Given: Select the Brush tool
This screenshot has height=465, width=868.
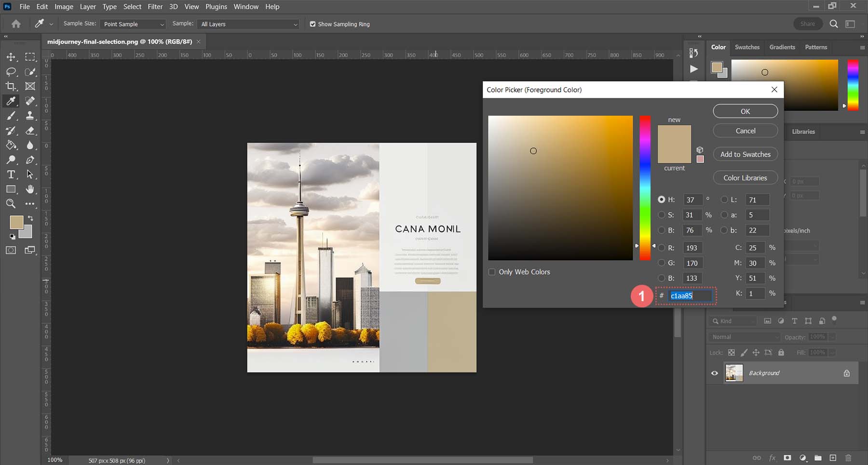Looking at the screenshot, I should click(12, 116).
